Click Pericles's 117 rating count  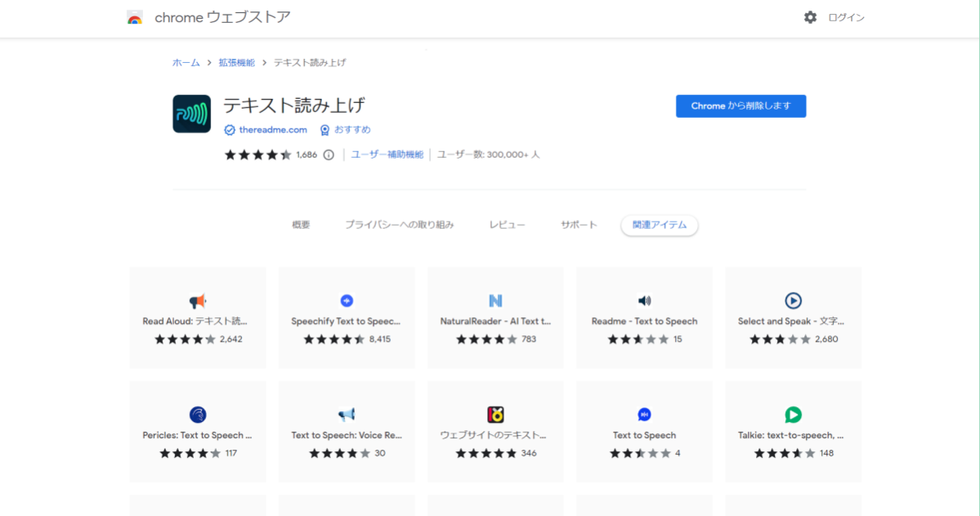[231, 454]
